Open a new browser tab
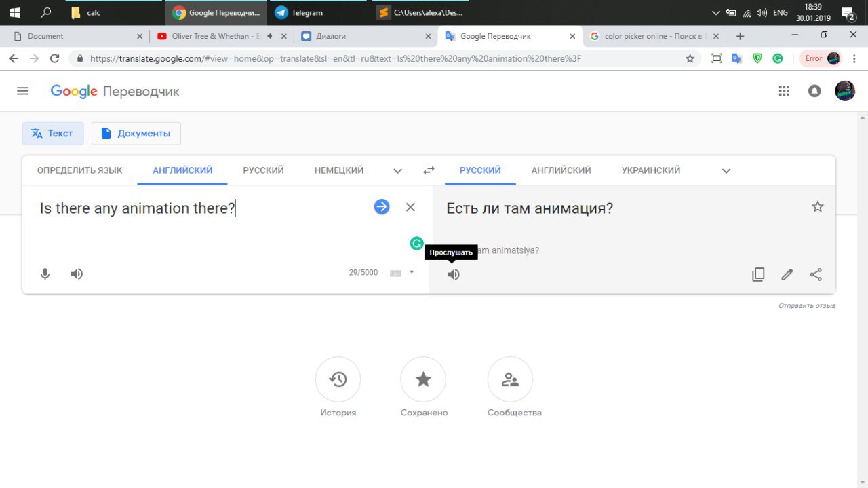This screenshot has width=868, height=488. pos(740,36)
